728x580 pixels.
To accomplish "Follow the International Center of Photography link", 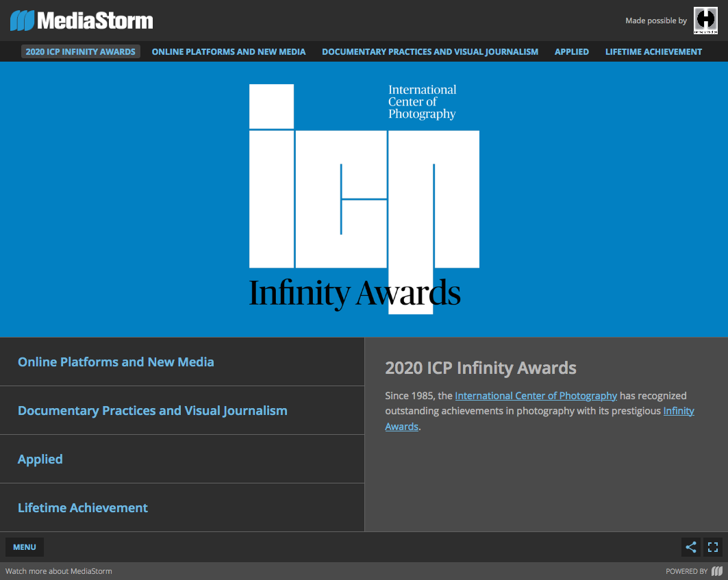I will (x=536, y=395).
